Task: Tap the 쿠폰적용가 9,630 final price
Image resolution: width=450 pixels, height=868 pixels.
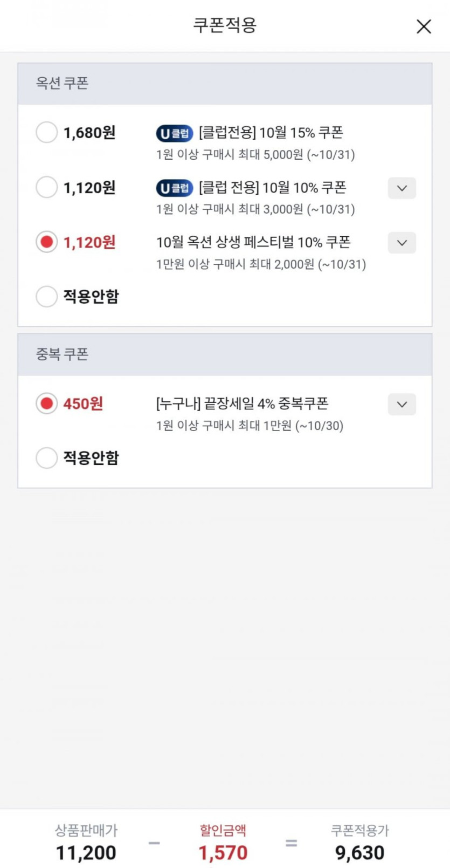Action: 359,852
